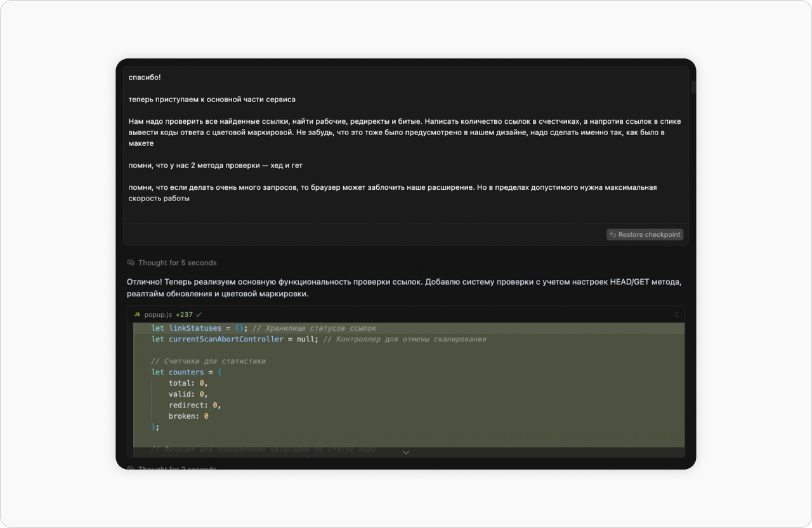Click the 'total: 0,' code line
Viewport: 812px width, 528px height.
[x=188, y=383]
